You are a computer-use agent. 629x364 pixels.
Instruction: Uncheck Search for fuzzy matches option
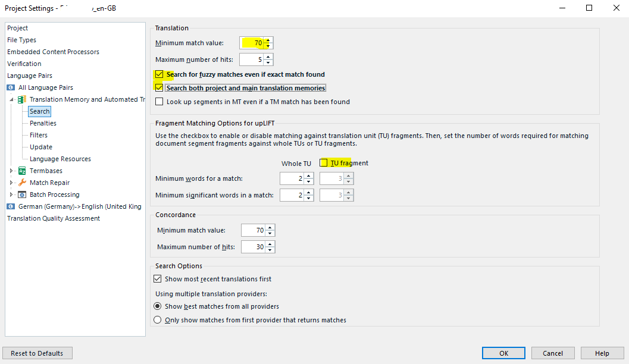click(x=159, y=74)
